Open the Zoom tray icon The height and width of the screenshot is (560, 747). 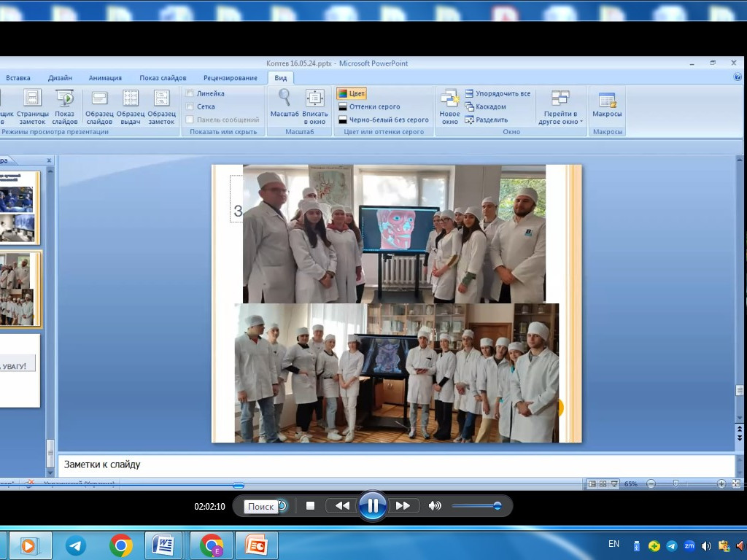[689, 545]
